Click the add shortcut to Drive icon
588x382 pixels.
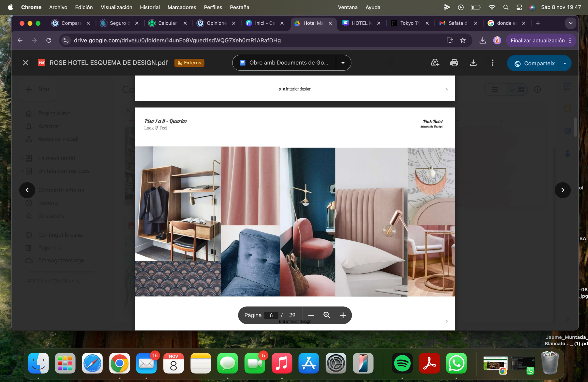pyautogui.click(x=435, y=63)
